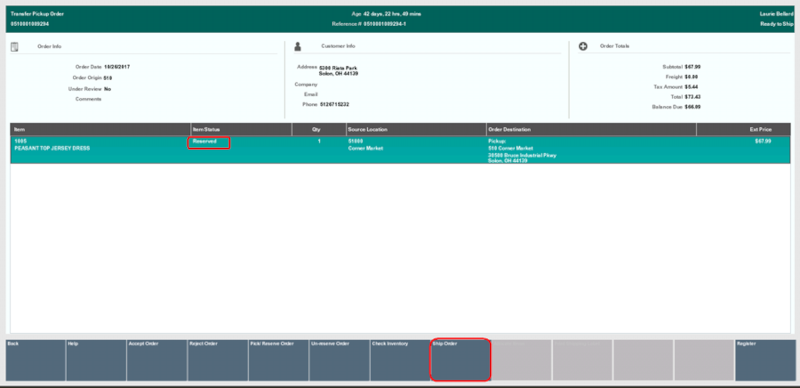
Task: Go back with the Back button
Action: point(35,360)
